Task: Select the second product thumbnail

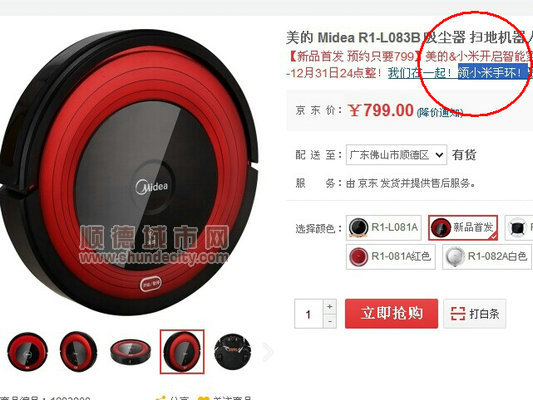Action: (79, 352)
